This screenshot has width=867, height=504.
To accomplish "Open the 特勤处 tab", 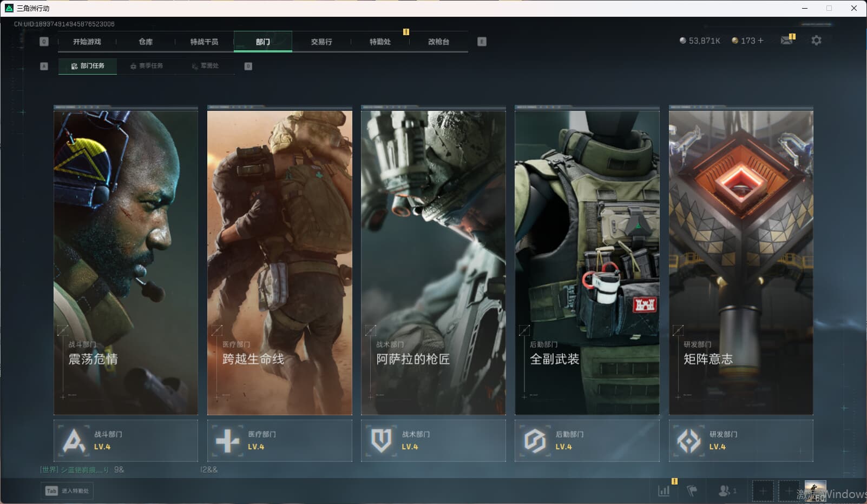I will click(380, 42).
